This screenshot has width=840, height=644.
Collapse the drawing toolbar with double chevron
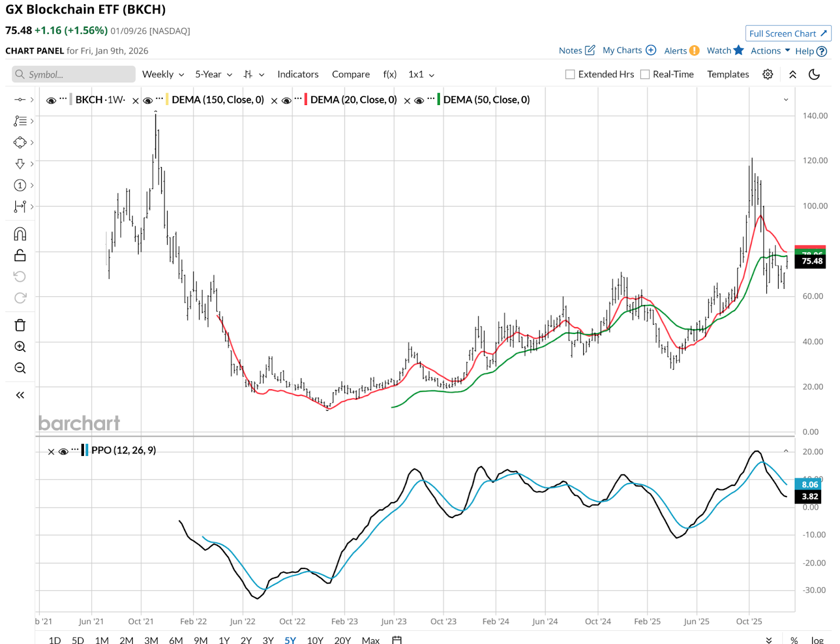20,395
